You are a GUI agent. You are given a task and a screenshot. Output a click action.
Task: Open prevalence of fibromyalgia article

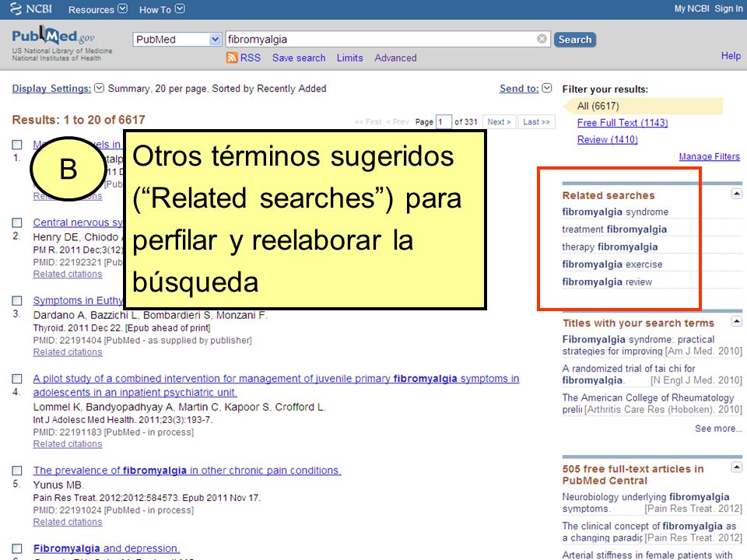(187, 471)
